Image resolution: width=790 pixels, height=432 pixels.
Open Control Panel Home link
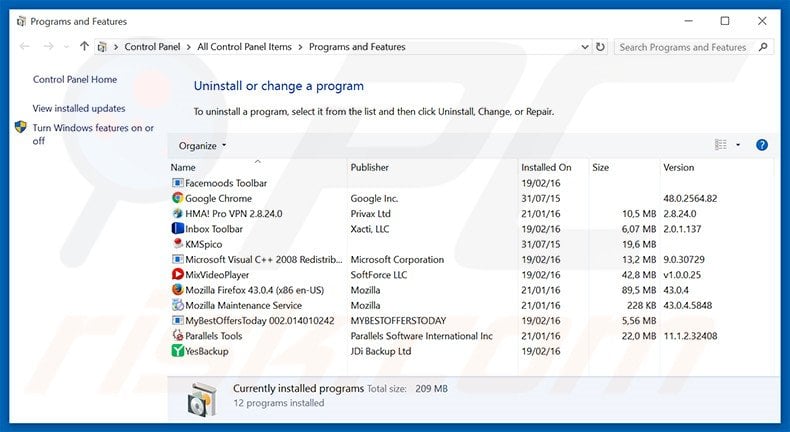coord(75,79)
